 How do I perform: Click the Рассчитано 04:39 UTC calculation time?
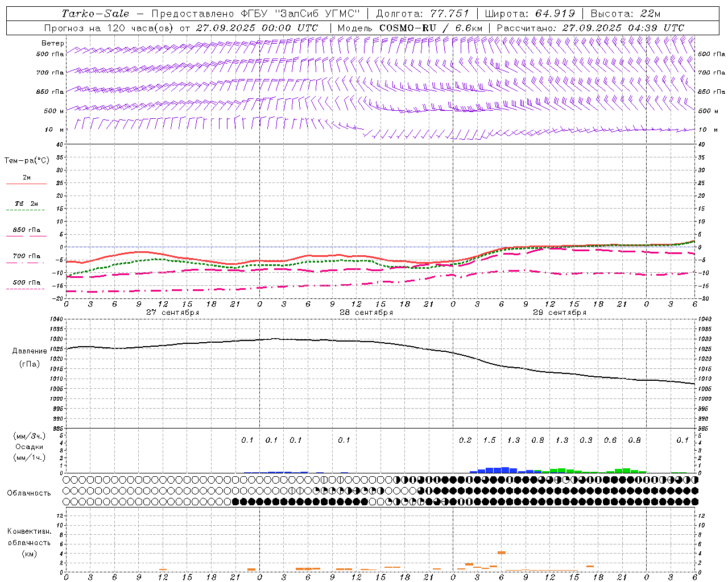coord(590,28)
